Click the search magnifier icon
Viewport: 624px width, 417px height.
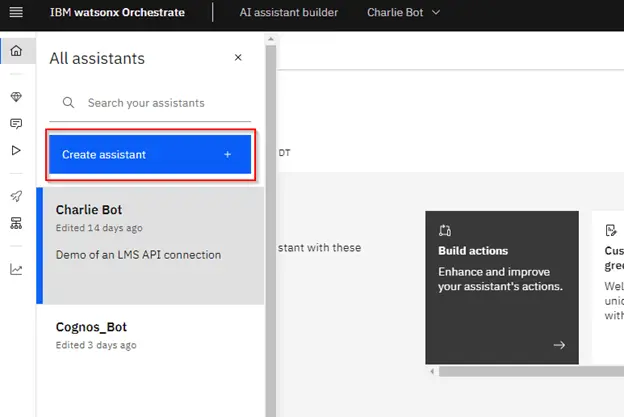[68, 103]
